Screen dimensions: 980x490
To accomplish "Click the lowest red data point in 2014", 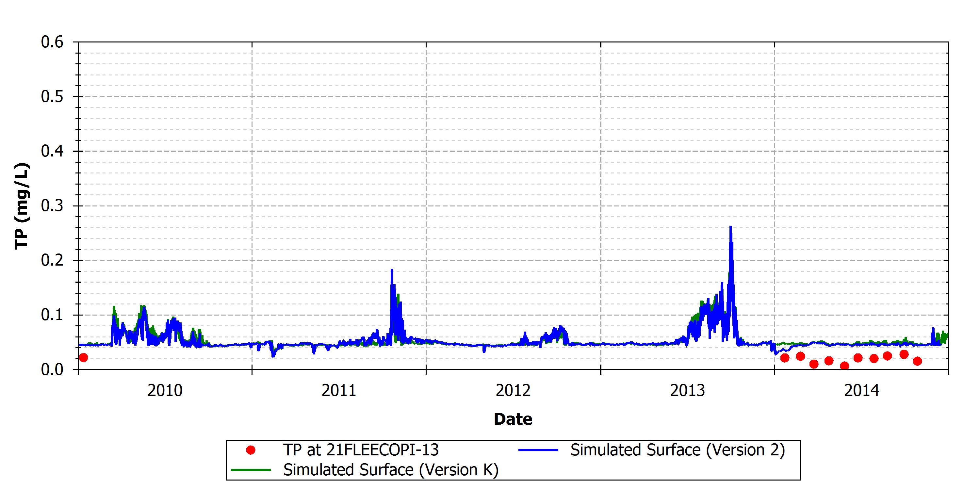I will click(x=844, y=366).
